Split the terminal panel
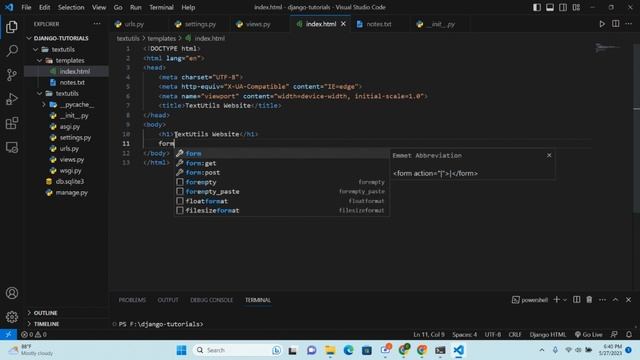This screenshot has width=640, height=360. point(576,300)
